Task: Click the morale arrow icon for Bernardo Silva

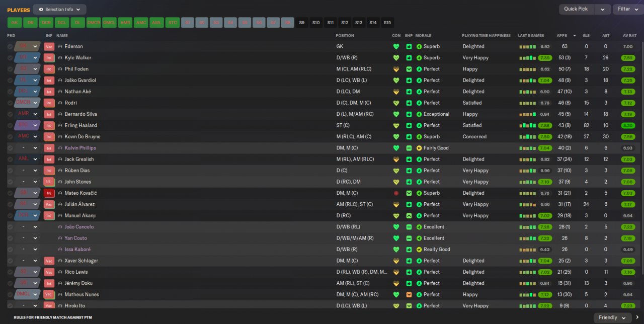Action: [x=419, y=114]
